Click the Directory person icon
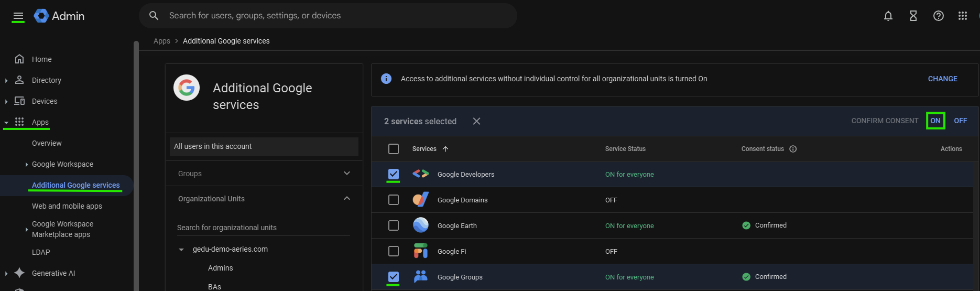The width and height of the screenshot is (980, 291). [19, 80]
